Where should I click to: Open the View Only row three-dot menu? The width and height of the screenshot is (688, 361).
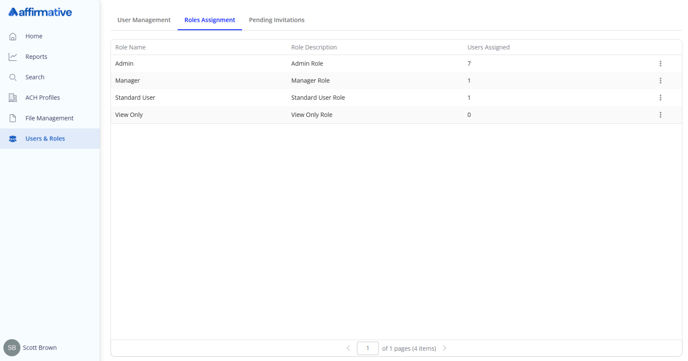[x=660, y=115]
